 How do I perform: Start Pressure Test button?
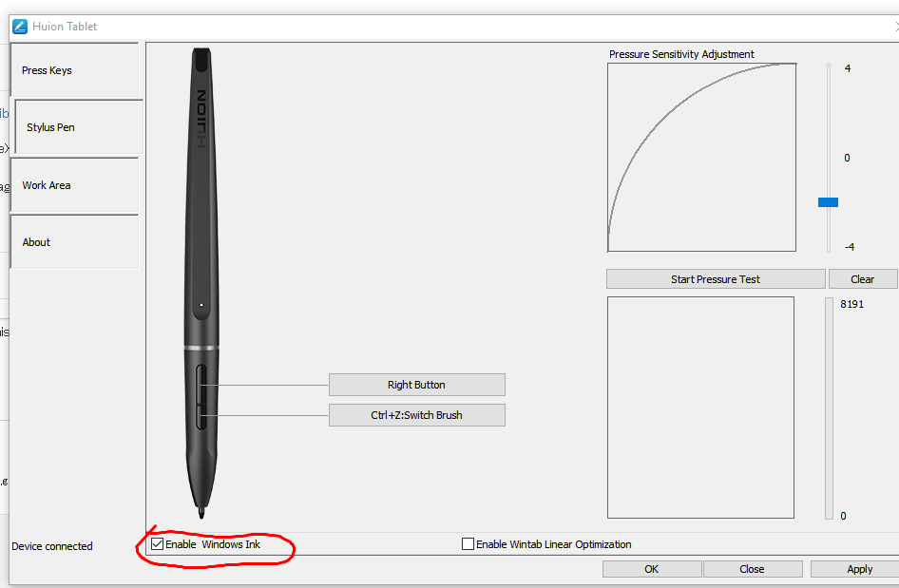716,279
